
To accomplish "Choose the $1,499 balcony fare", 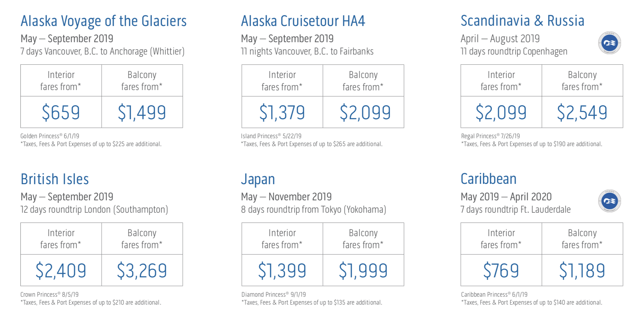I will tap(142, 113).
